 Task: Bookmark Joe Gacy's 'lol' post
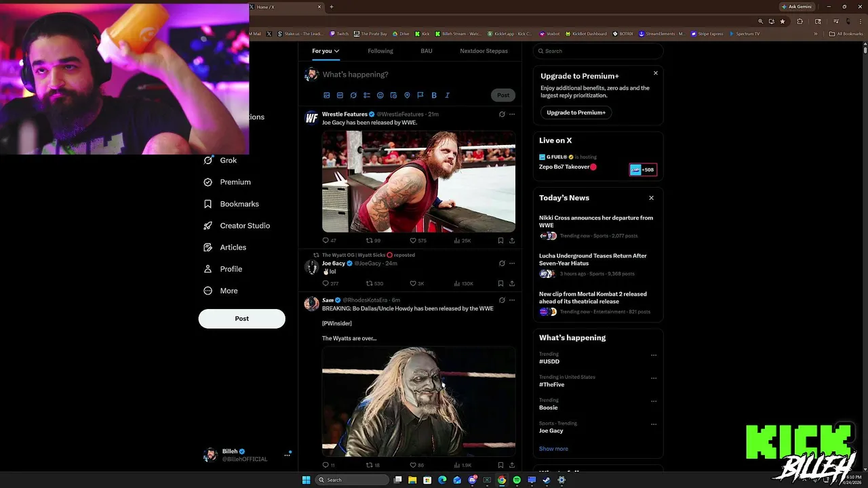(x=500, y=283)
